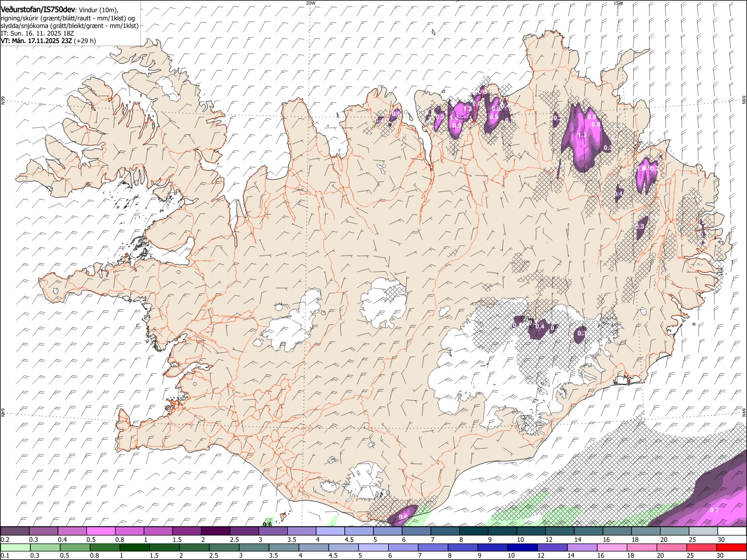Click the lower legend swatch starting at 3
This screenshot has width=747, height=560.
point(254,547)
